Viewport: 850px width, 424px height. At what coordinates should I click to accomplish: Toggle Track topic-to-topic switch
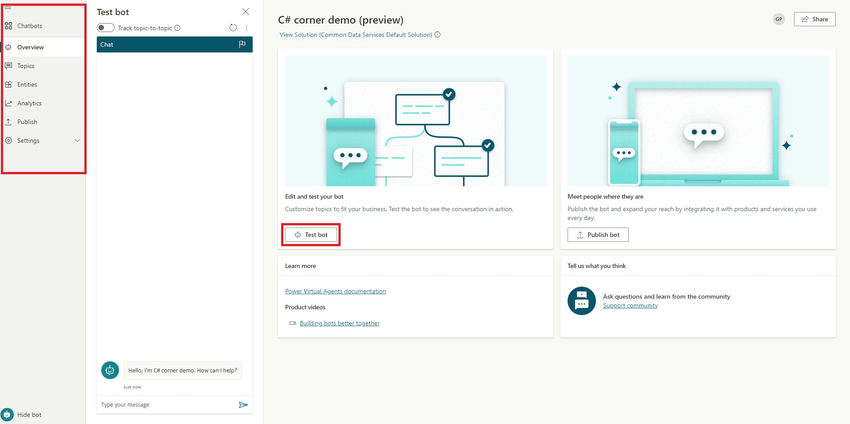[x=105, y=28]
